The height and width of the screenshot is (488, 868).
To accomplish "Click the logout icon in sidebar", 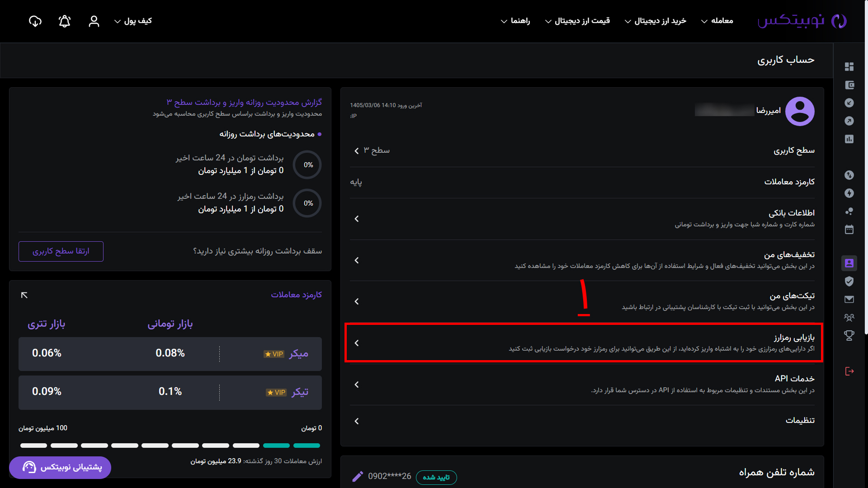I will coord(849,371).
